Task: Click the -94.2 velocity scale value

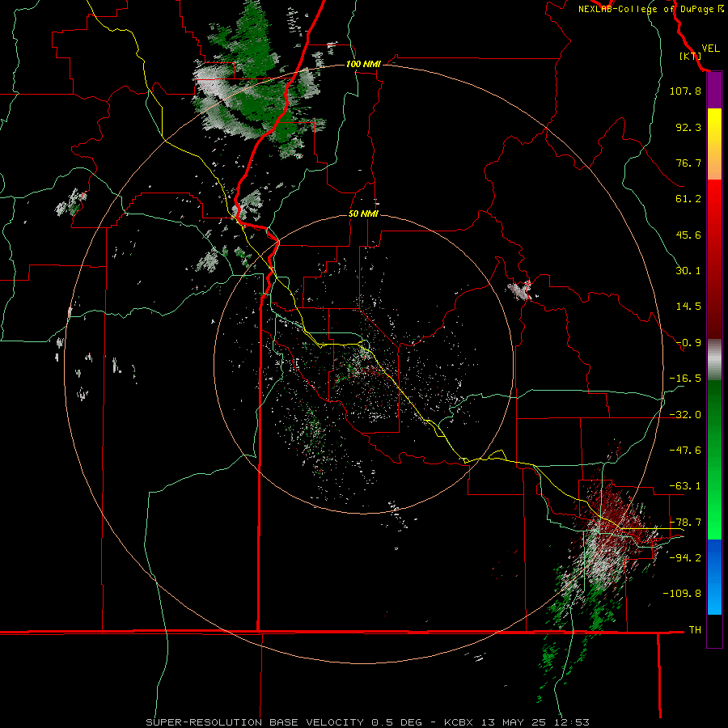Action: coord(685,558)
